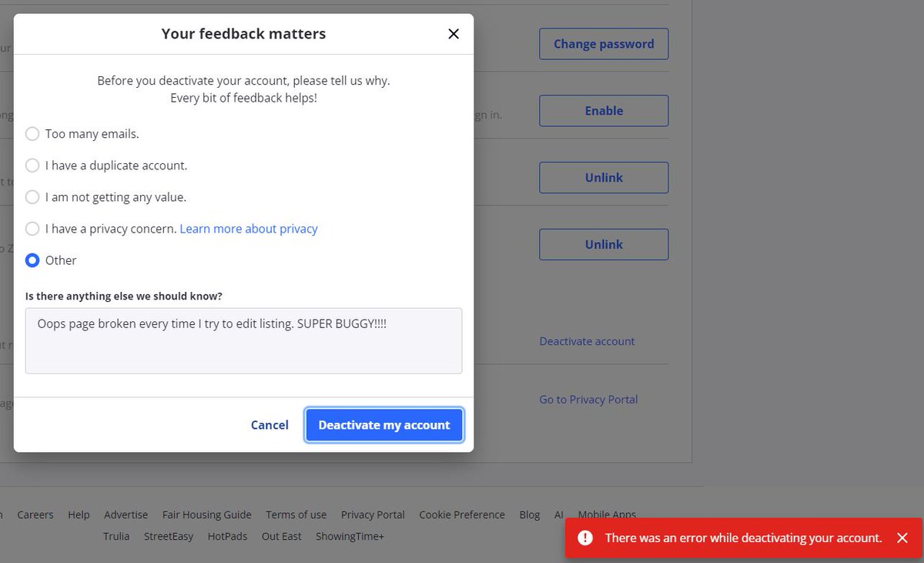Open the Fair Housing Guide link

(x=207, y=514)
